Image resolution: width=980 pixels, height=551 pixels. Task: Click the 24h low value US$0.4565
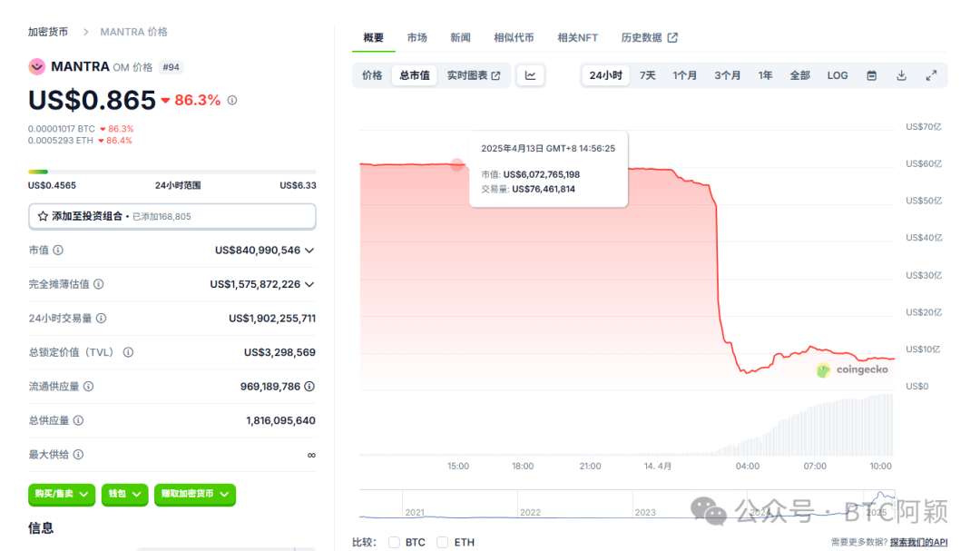(x=52, y=185)
